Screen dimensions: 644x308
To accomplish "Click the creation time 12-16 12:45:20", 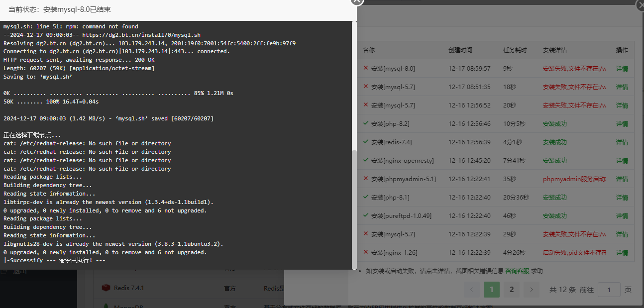I will 469,161.
